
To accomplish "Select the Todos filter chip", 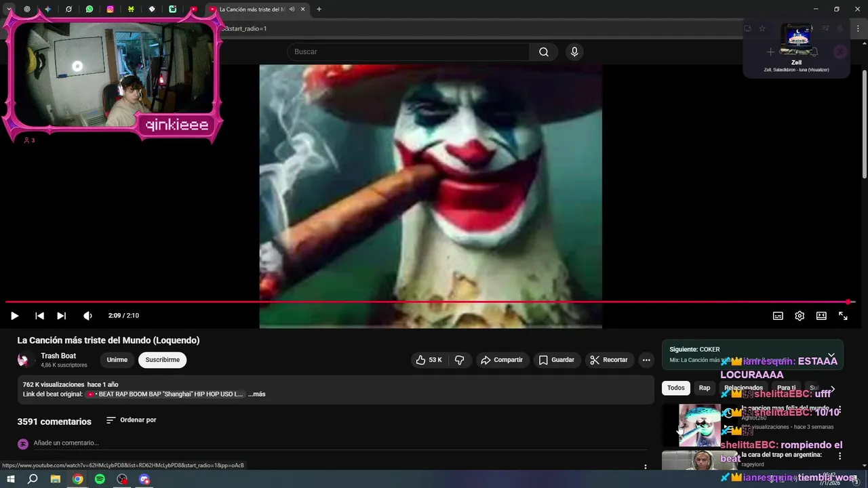I will tap(676, 388).
